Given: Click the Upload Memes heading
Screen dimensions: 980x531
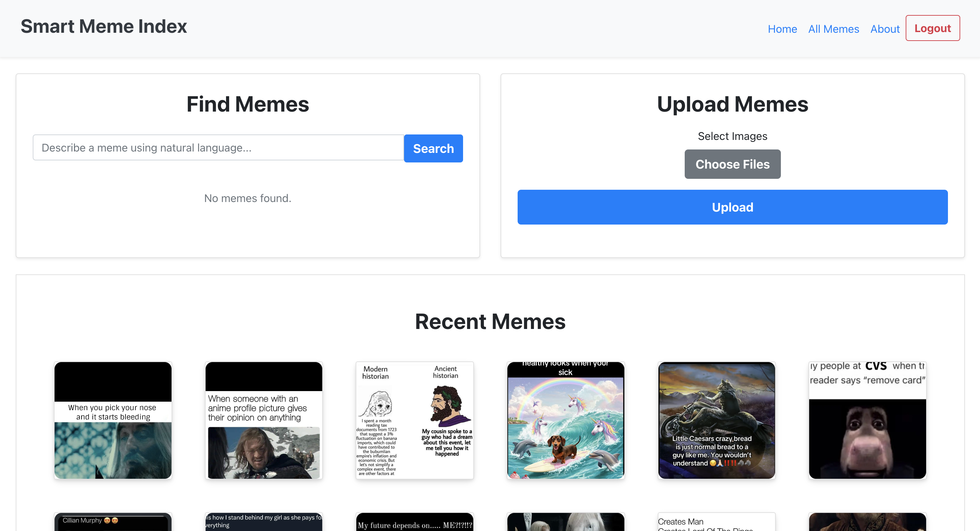Looking at the screenshot, I should (732, 104).
